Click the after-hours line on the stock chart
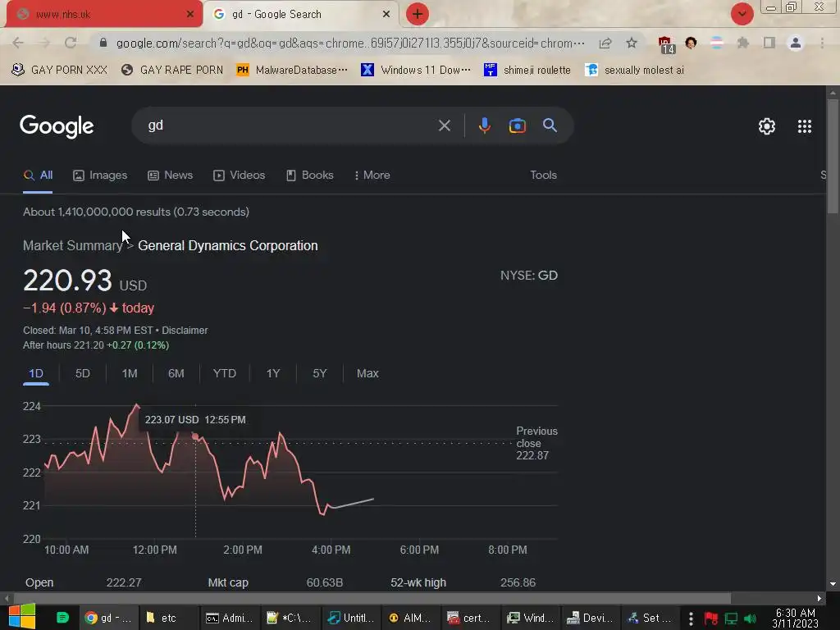 pyautogui.click(x=353, y=504)
